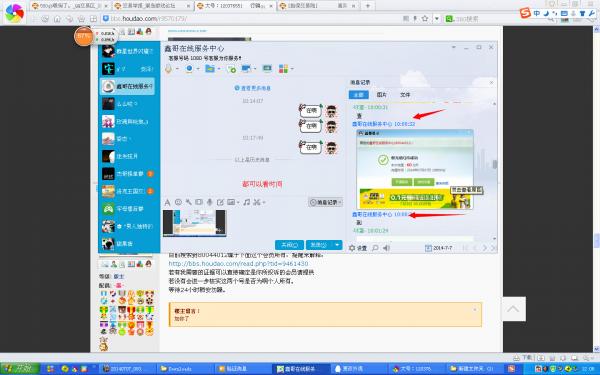Toggle the voice message microphone icon
This screenshot has width=600, height=375.
[x=209, y=202]
